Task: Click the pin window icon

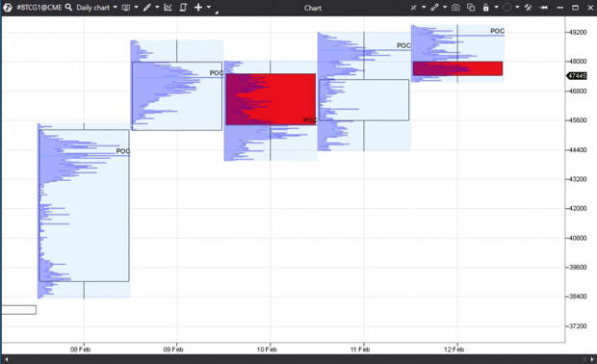Action: 544,8
